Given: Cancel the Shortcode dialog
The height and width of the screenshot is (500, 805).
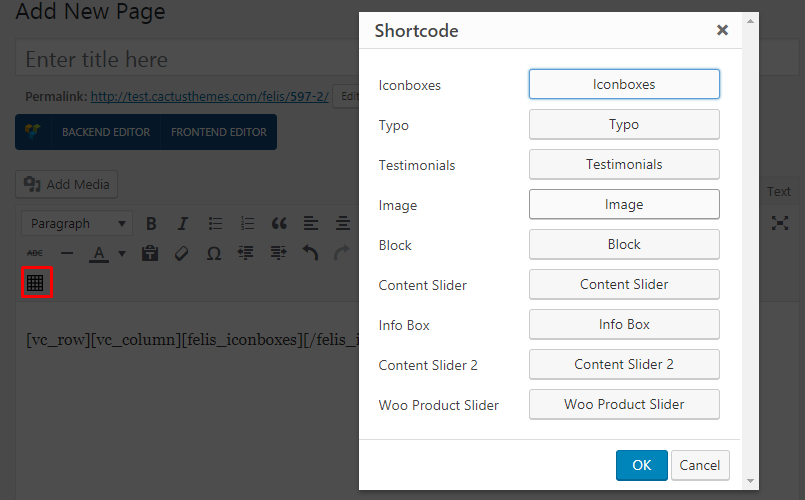Looking at the screenshot, I should (700, 465).
